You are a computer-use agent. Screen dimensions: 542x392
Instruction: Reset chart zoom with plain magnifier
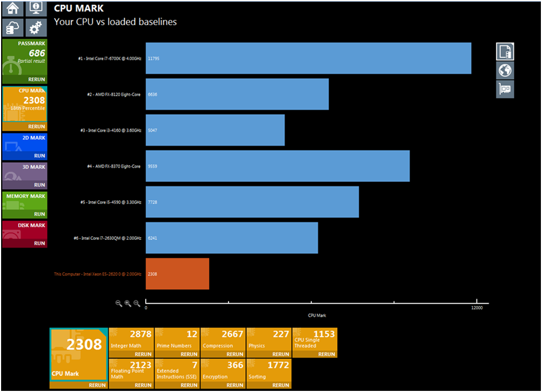137,303
